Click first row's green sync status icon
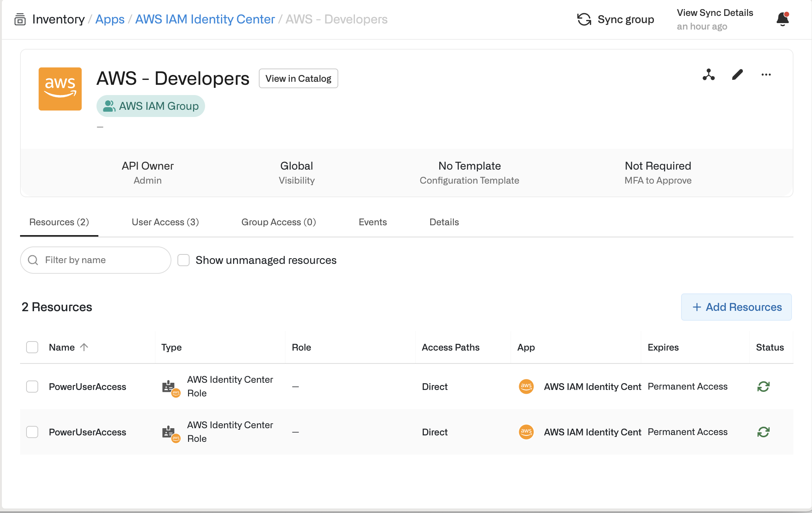Viewport: 812px width, 513px height. tap(763, 387)
